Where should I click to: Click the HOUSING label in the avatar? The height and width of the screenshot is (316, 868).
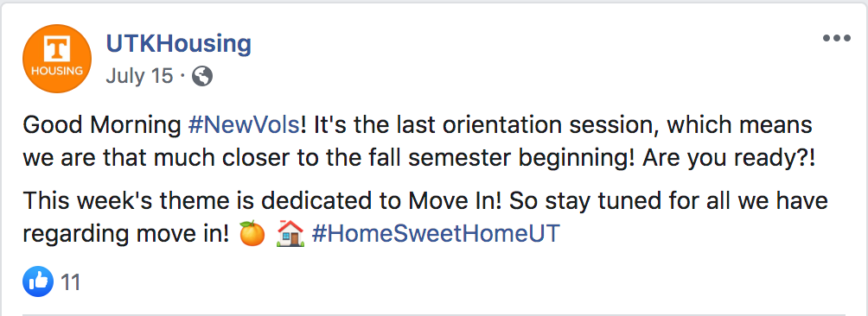point(57,72)
